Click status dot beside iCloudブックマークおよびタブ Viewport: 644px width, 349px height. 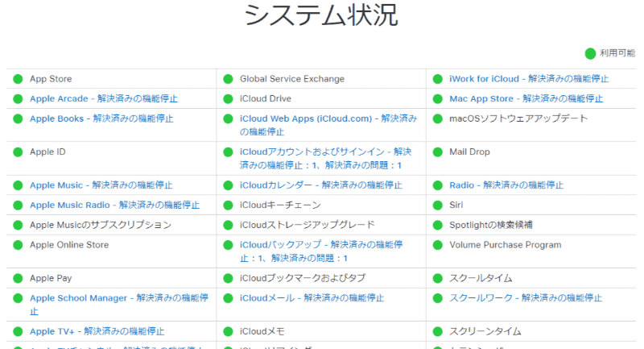pyautogui.click(x=228, y=278)
